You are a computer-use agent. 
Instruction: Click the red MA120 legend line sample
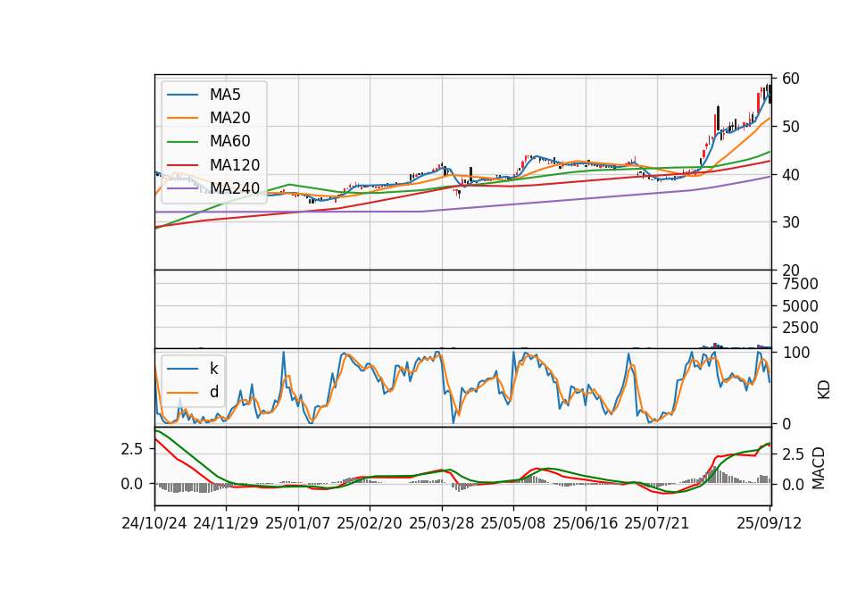(x=182, y=165)
